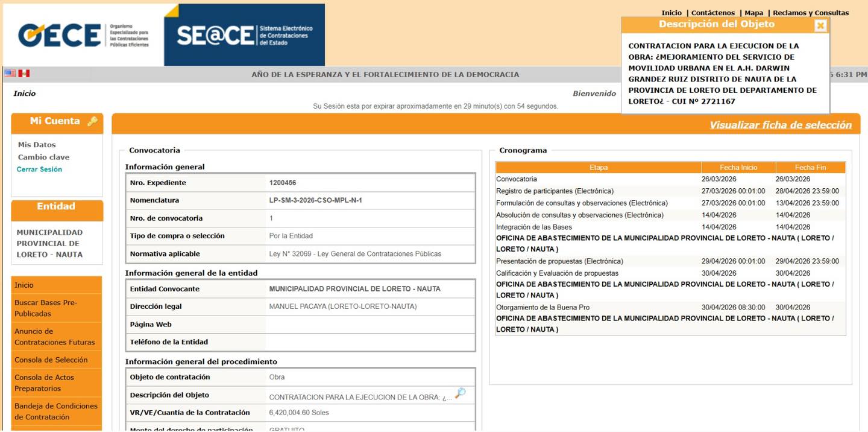Click the Objeto de contratación value Obra

tap(277, 377)
